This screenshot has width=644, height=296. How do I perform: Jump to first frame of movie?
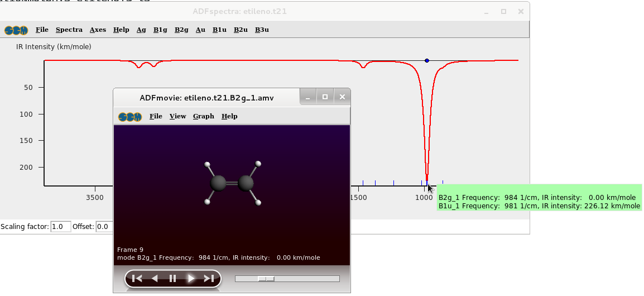click(x=137, y=278)
